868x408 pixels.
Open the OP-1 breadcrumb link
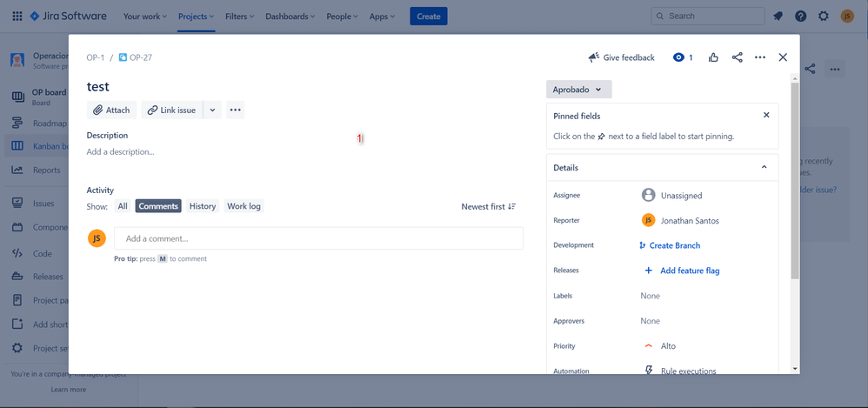click(x=95, y=57)
